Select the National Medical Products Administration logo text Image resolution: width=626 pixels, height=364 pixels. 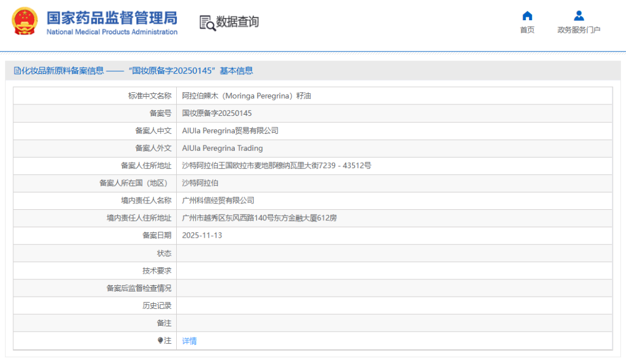click(110, 32)
